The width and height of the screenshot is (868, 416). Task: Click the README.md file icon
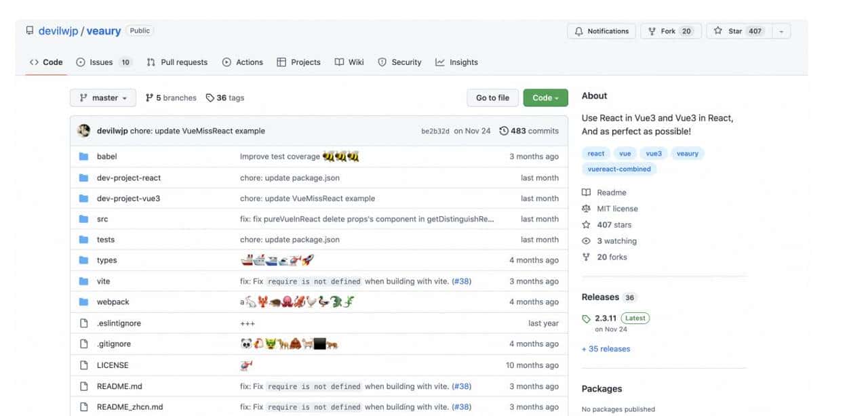[x=84, y=386]
